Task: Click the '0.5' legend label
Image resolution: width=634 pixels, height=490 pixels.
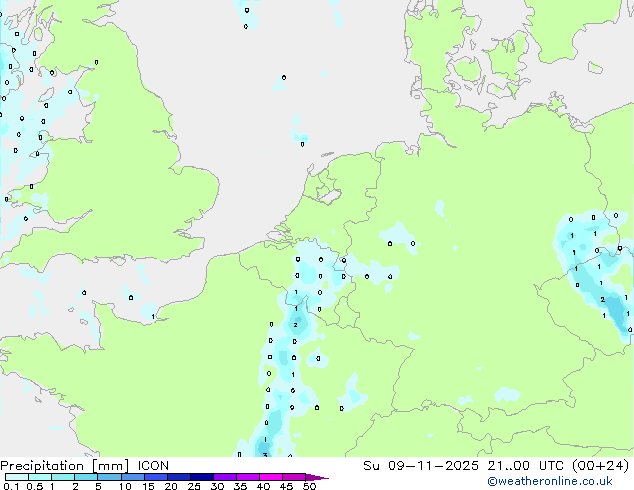Action: click(34, 486)
